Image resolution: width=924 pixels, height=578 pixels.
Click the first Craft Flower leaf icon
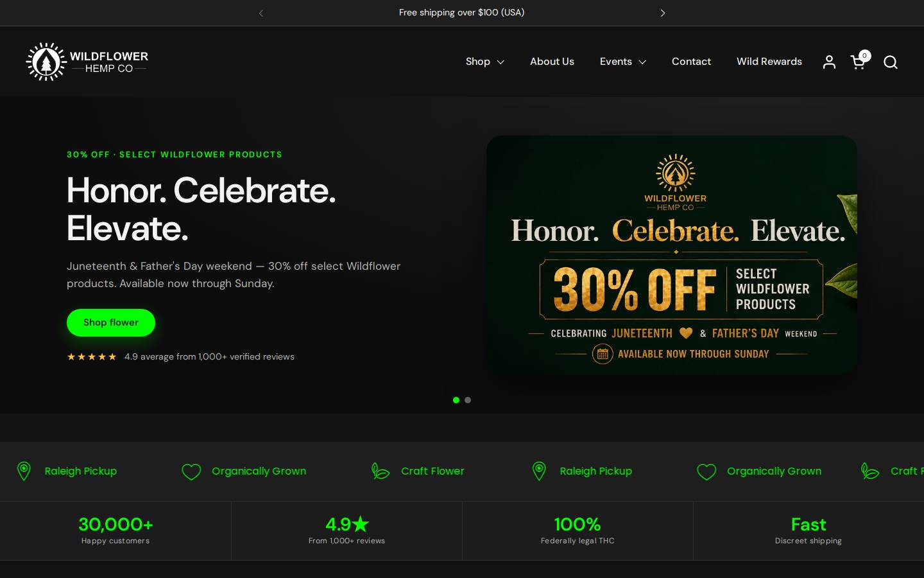pyautogui.click(x=381, y=471)
